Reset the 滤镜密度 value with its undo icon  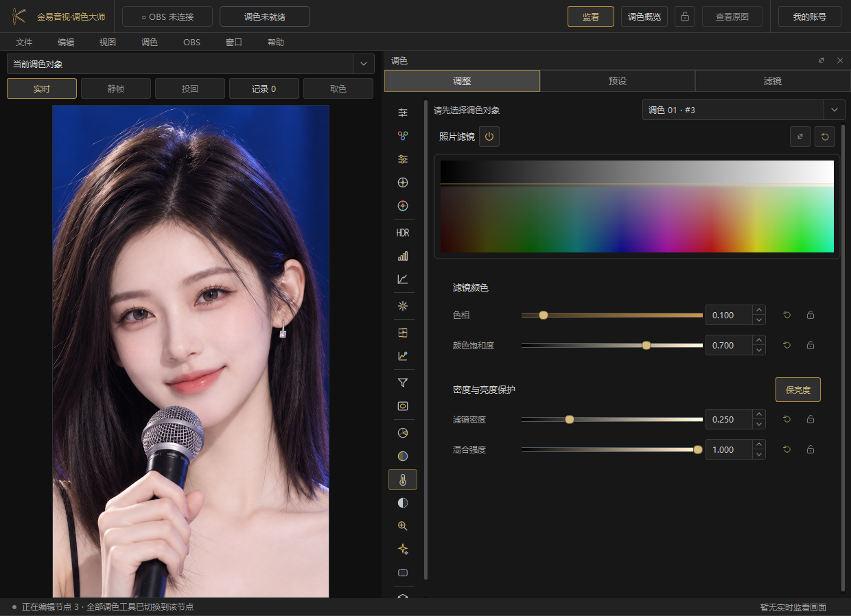787,420
